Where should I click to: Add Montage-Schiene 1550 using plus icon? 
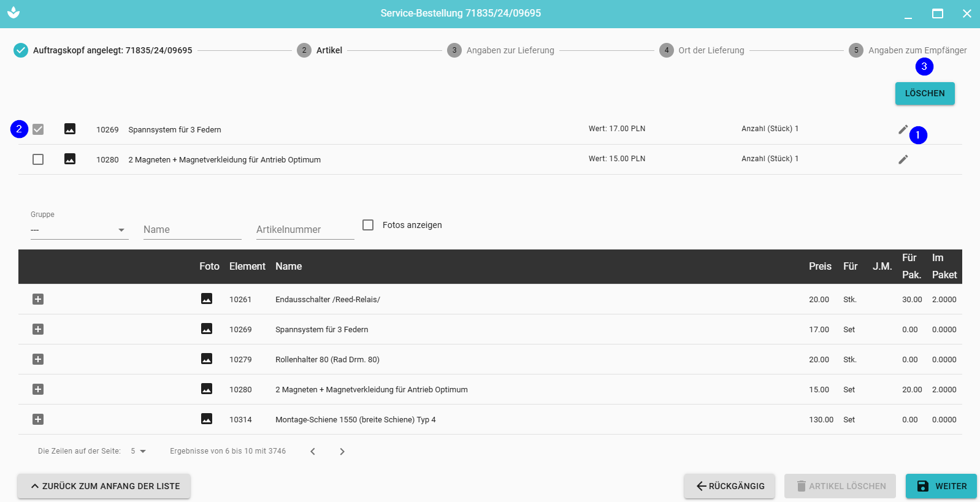[x=38, y=419]
